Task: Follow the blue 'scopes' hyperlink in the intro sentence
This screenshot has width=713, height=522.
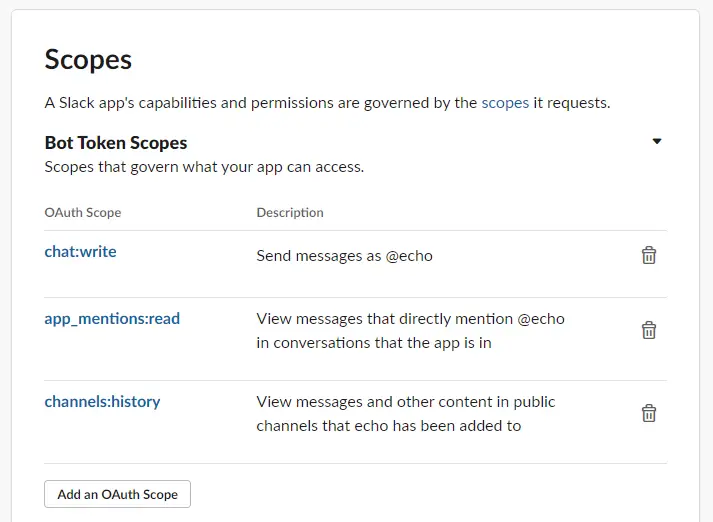Action: (505, 103)
